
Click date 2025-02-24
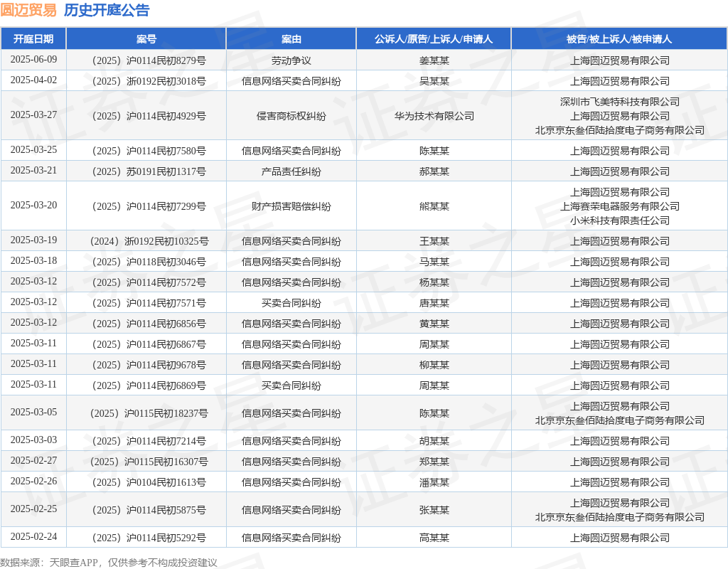[33, 536]
